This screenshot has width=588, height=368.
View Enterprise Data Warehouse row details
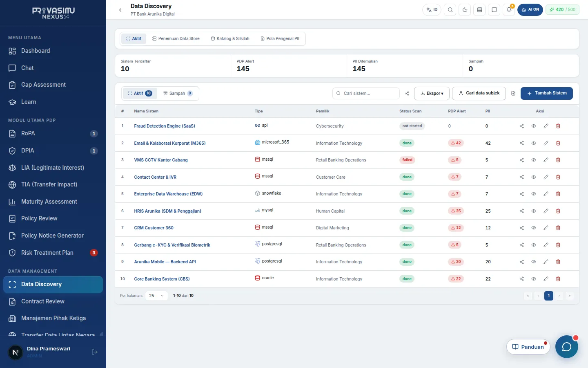pyautogui.click(x=534, y=194)
